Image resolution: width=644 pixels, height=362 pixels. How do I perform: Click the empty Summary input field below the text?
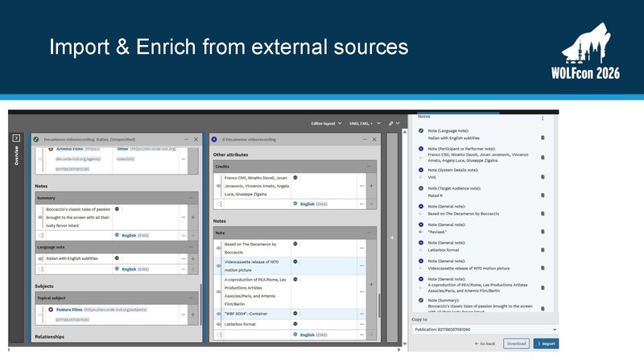pyautogui.click(x=78, y=236)
